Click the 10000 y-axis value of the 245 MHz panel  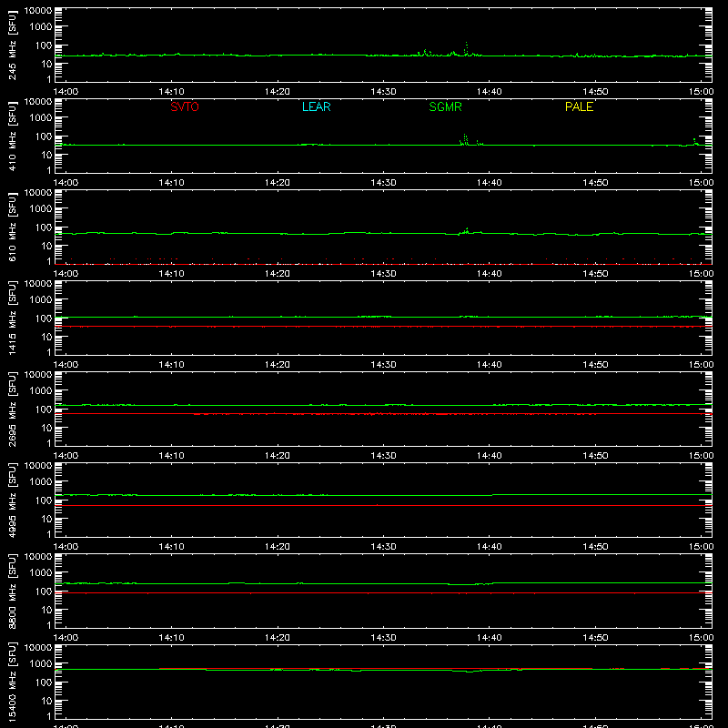tap(38, 11)
